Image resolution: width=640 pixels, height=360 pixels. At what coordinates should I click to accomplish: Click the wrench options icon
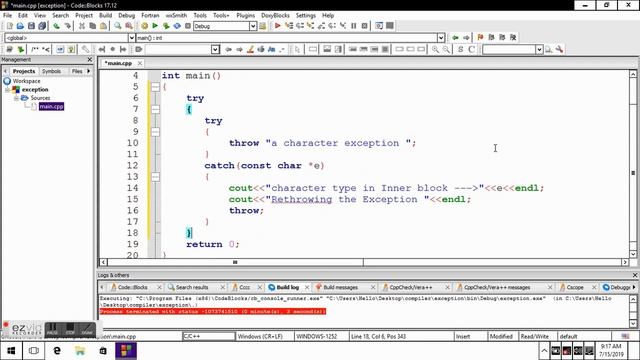pyautogui.click(x=560, y=49)
